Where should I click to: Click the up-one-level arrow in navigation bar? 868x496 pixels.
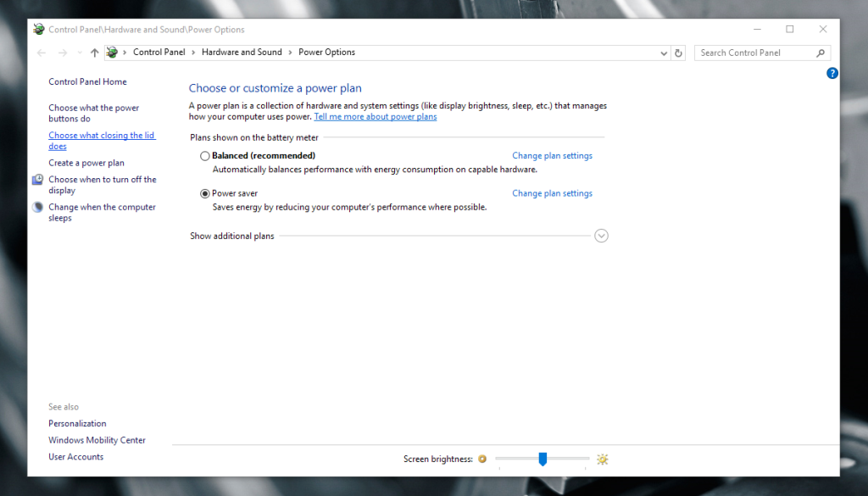tap(94, 53)
